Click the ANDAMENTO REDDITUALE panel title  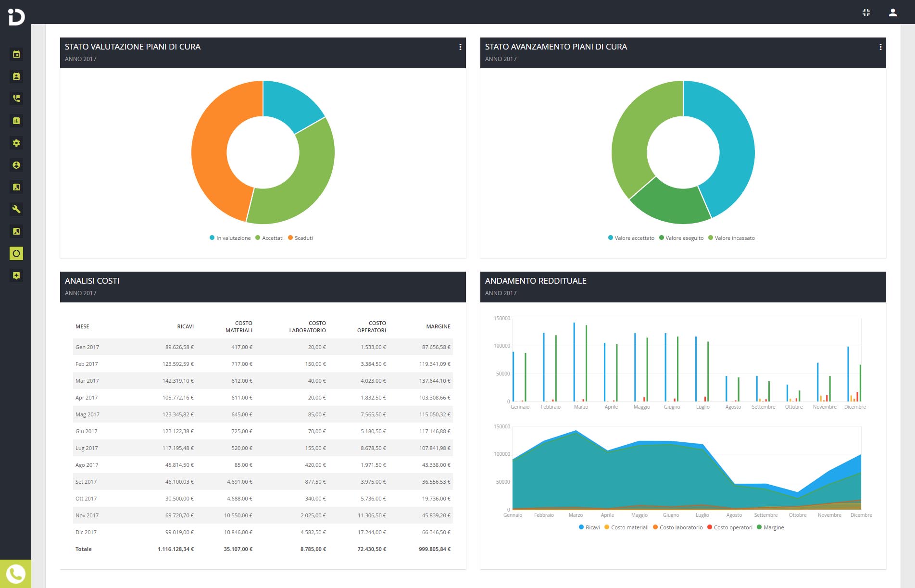coord(536,281)
